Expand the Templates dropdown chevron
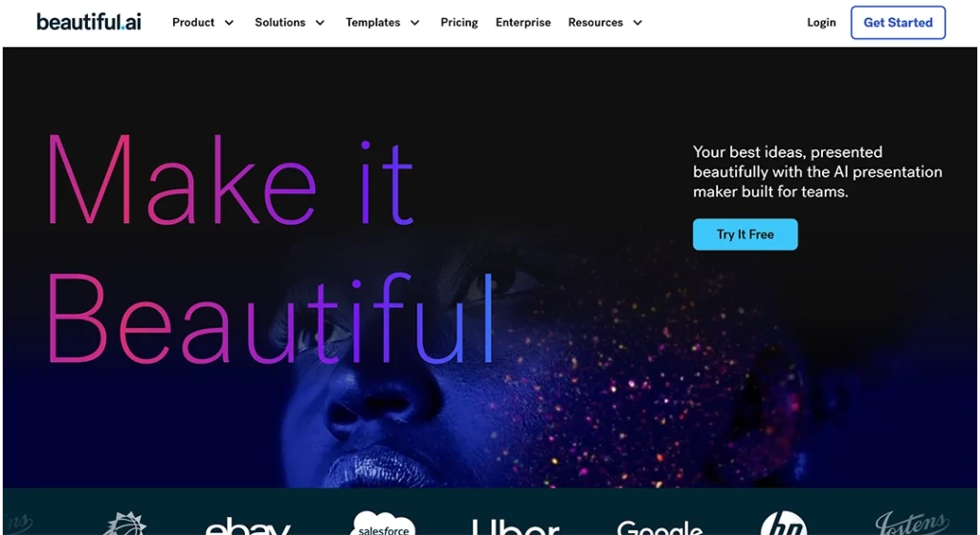The height and width of the screenshot is (535, 980). (x=414, y=23)
